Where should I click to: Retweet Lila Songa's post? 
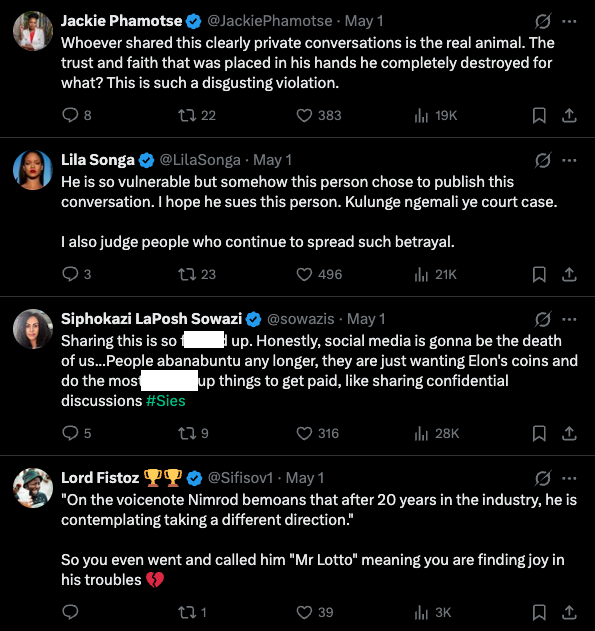point(187,274)
